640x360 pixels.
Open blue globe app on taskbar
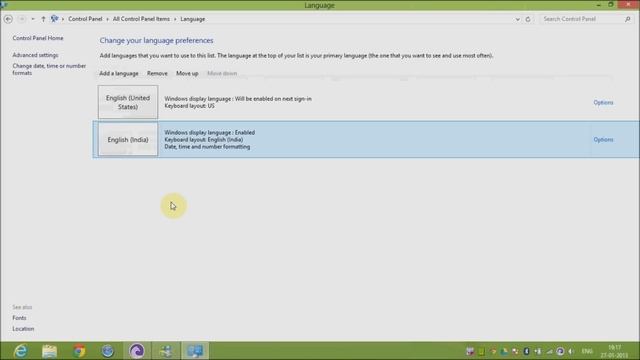point(108,351)
